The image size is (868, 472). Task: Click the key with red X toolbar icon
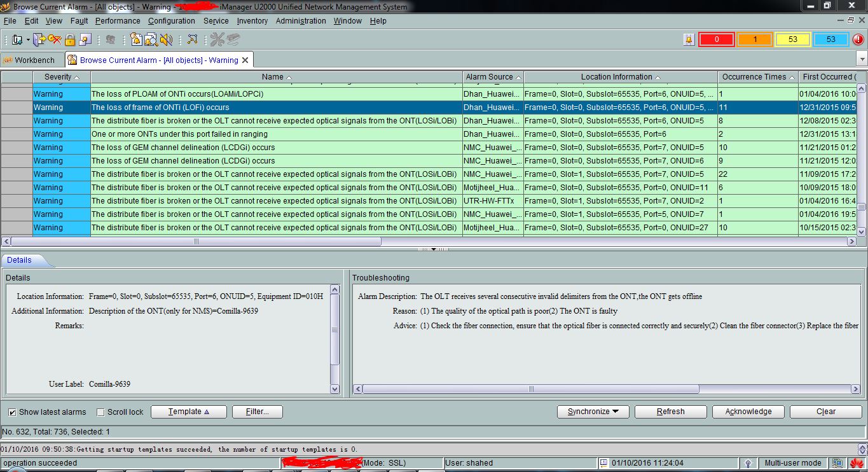point(55,39)
